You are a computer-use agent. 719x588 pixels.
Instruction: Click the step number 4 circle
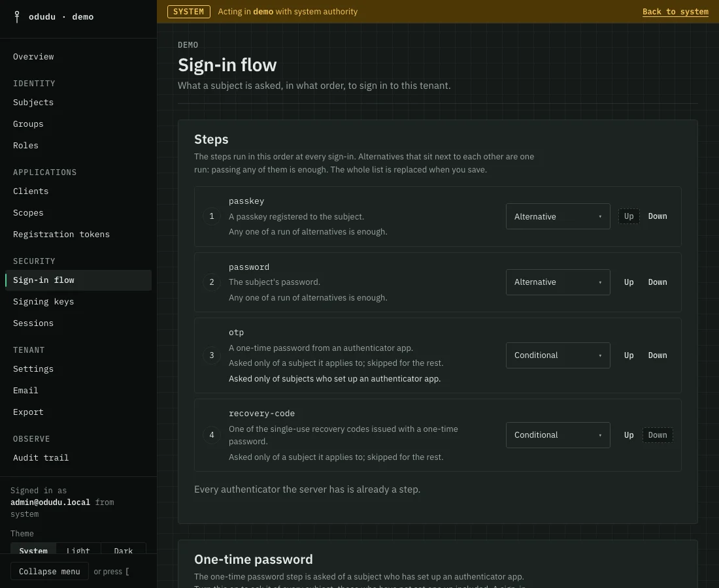pos(211,435)
